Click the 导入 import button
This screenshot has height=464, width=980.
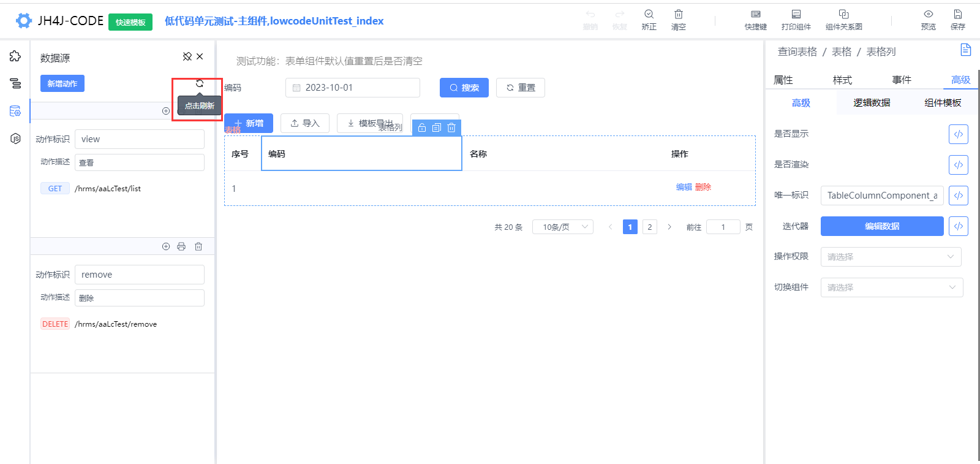point(305,123)
